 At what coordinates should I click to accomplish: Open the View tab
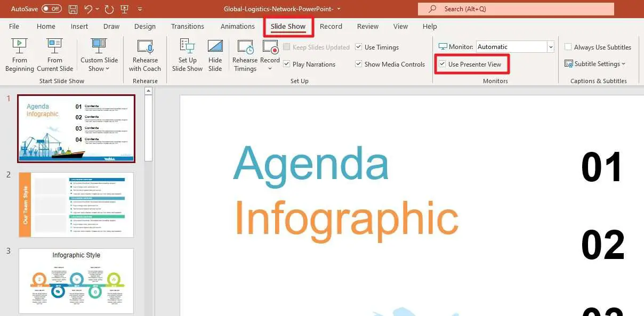click(x=400, y=26)
